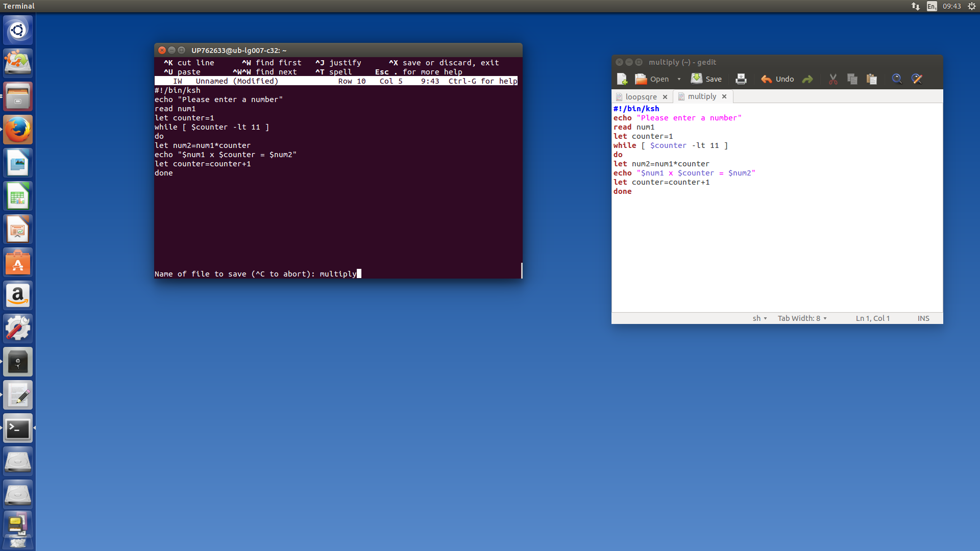Open the first disk drive in launcher
This screenshot has width=980, height=551.
click(18, 461)
